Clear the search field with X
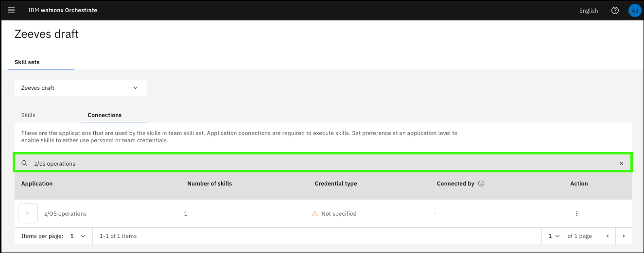The width and height of the screenshot is (644, 253). click(621, 164)
